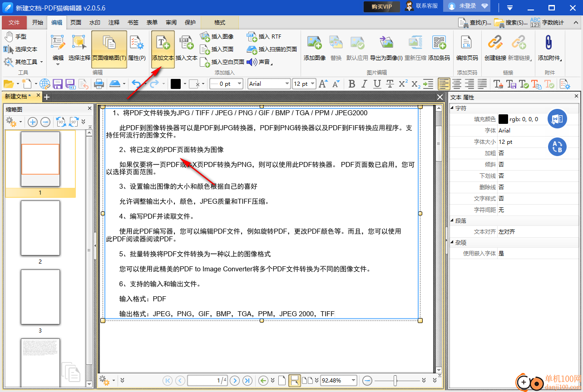The height and width of the screenshot is (392, 583).
Task: Toggle single page view in bottom bar
Action: tap(282, 380)
